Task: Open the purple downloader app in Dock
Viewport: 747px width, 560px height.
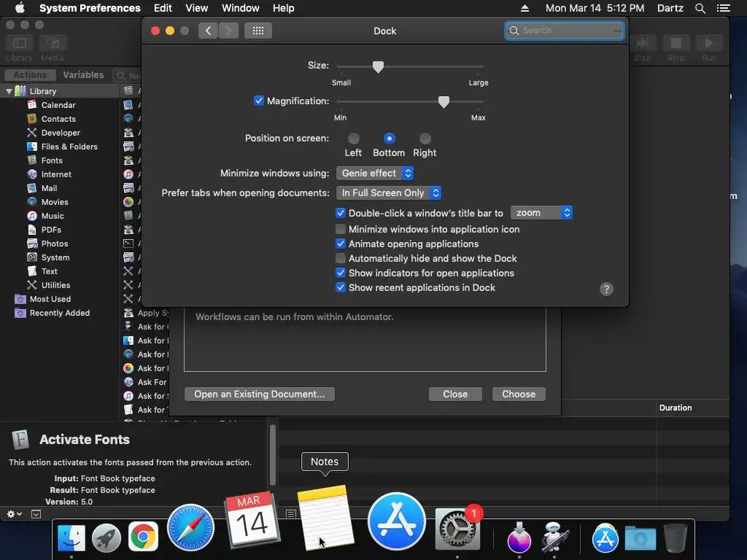Action: (519, 537)
